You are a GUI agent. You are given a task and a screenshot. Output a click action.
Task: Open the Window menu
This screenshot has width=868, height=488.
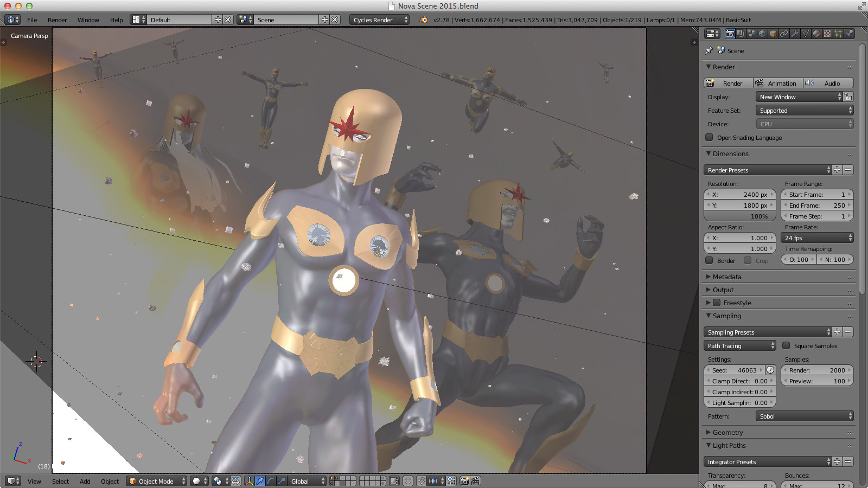(88, 20)
